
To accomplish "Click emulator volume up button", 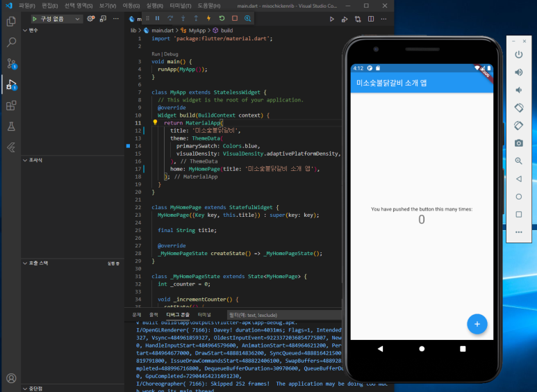I will [518, 72].
